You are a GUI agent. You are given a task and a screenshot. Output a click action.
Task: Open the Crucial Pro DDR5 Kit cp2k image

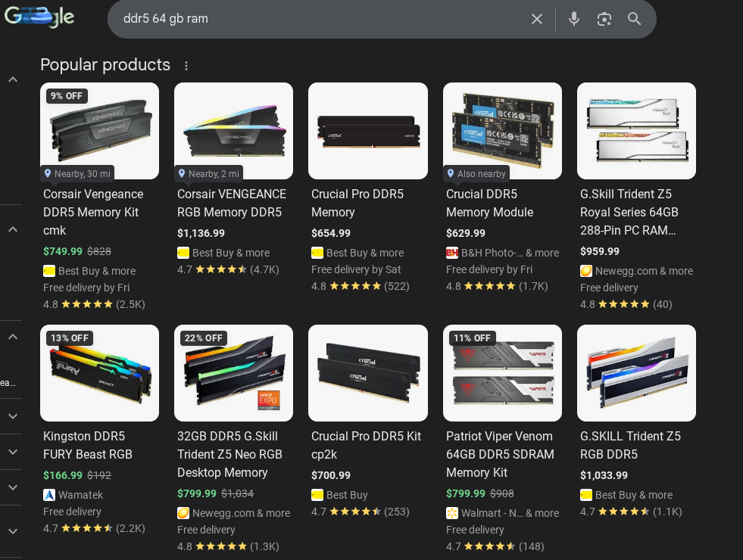(367, 373)
